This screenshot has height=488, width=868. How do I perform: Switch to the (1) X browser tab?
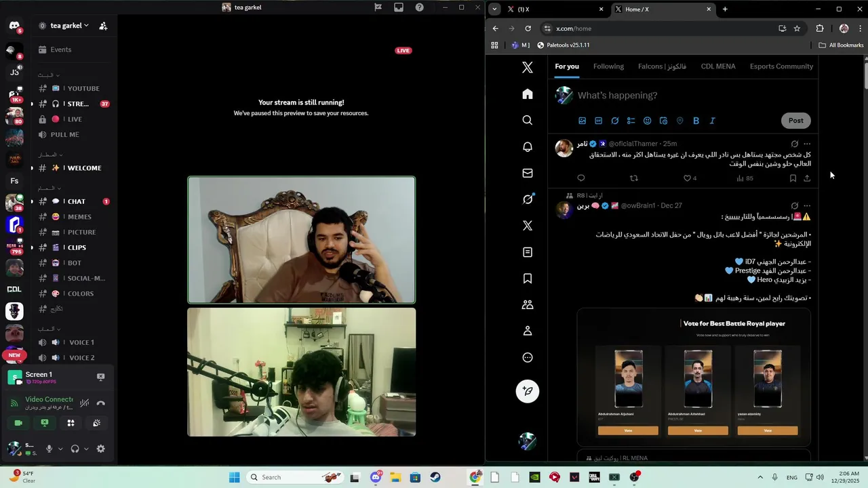click(x=555, y=9)
